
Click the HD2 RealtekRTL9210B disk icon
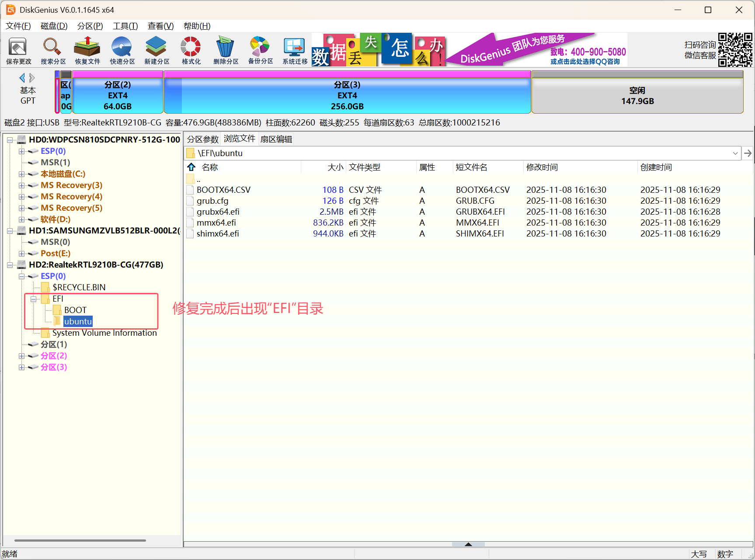coord(21,264)
